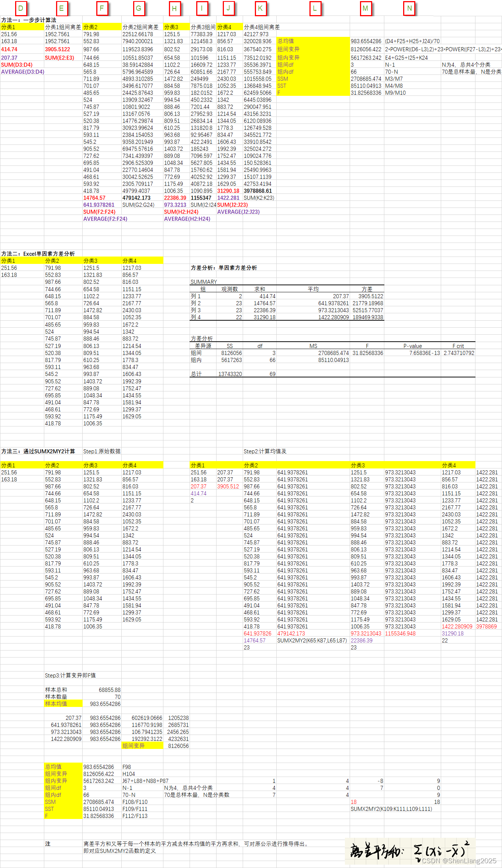
Task: Click the Step1:原始数据 label cell
Action: click(102, 451)
